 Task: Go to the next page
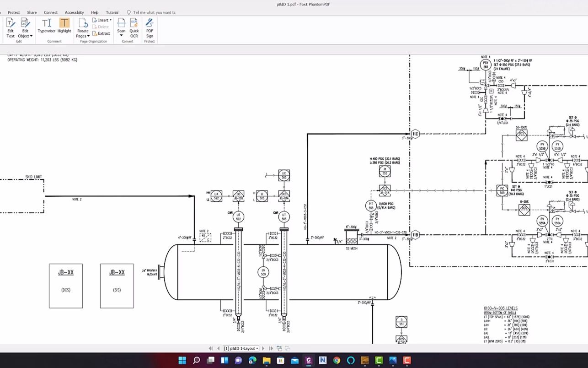264,348
